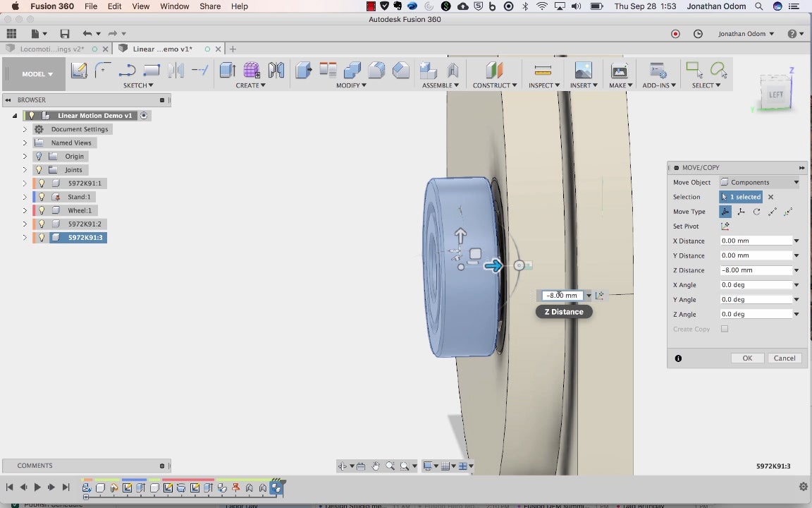Image resolution: width=812 pixels, height=508 pixels.
Task: Click the Insert Image icon
Action: [583, 70]
